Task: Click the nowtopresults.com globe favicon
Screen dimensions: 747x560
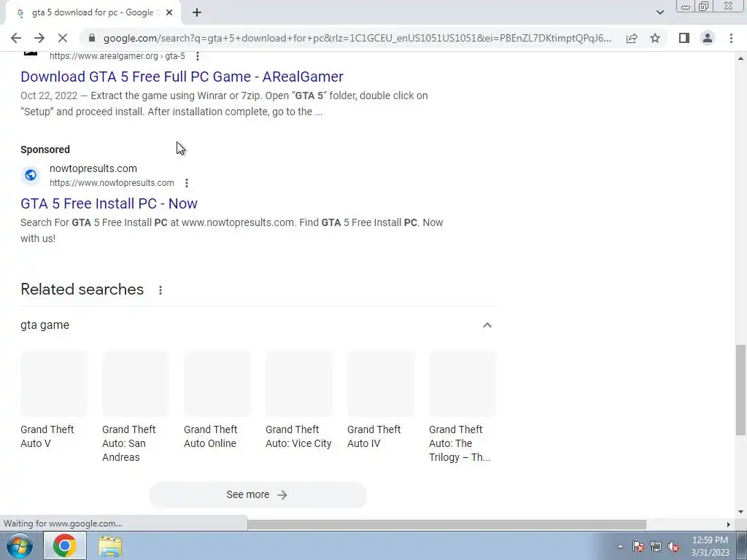Action: (31, 175)
